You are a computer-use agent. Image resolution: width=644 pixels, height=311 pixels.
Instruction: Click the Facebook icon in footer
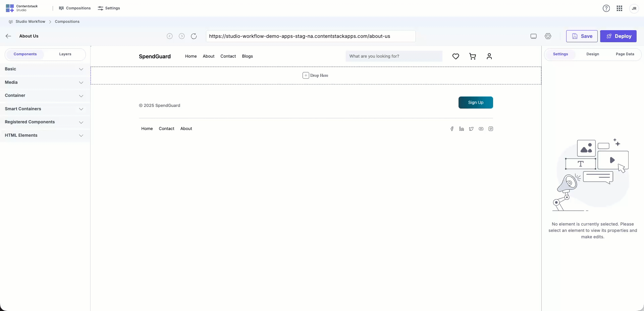452,129
